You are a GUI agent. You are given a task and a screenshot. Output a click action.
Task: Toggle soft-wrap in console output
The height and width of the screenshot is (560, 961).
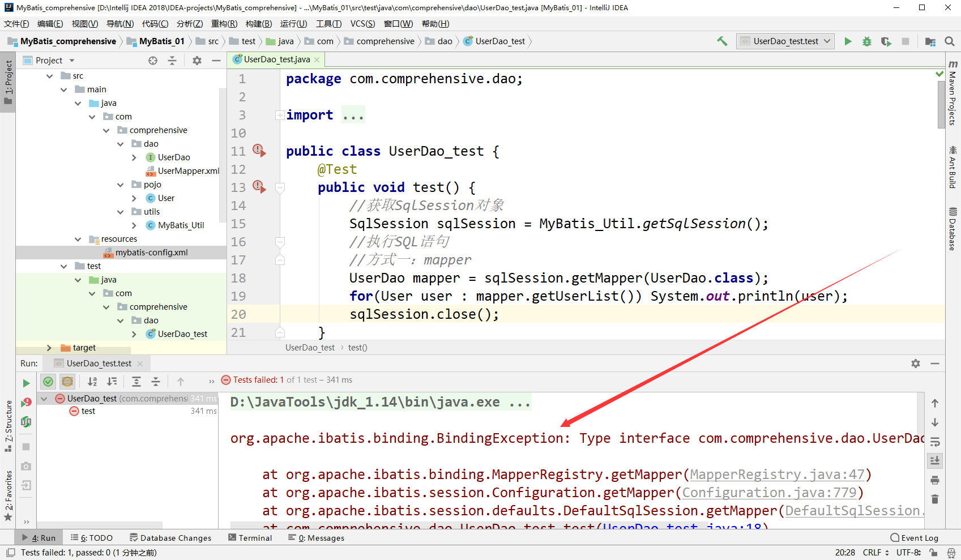tap(935, 442)
